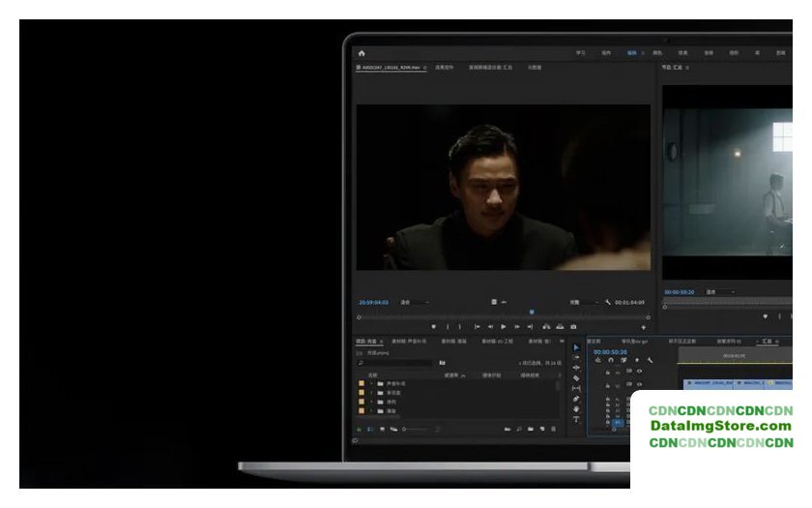Select the Ripple Edit tool
Image resolution: width=812 pixels, height=508 pixels.
click(x=576, y=368)
